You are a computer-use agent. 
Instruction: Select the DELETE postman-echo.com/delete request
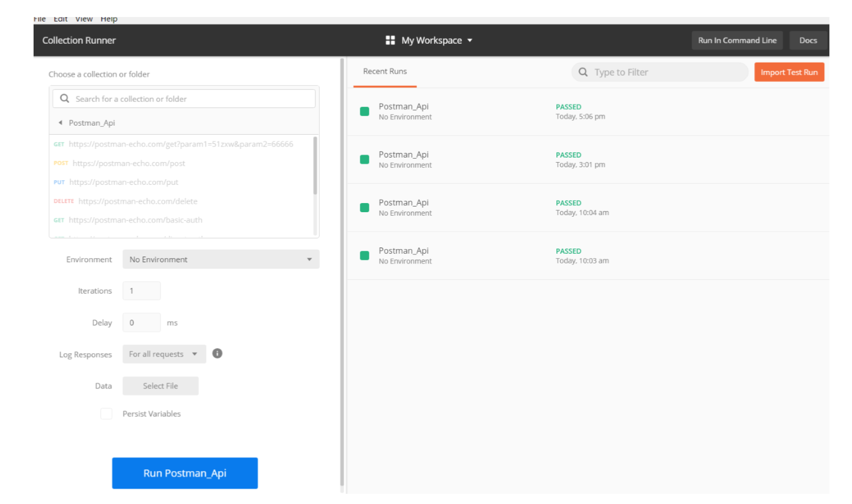138,201
